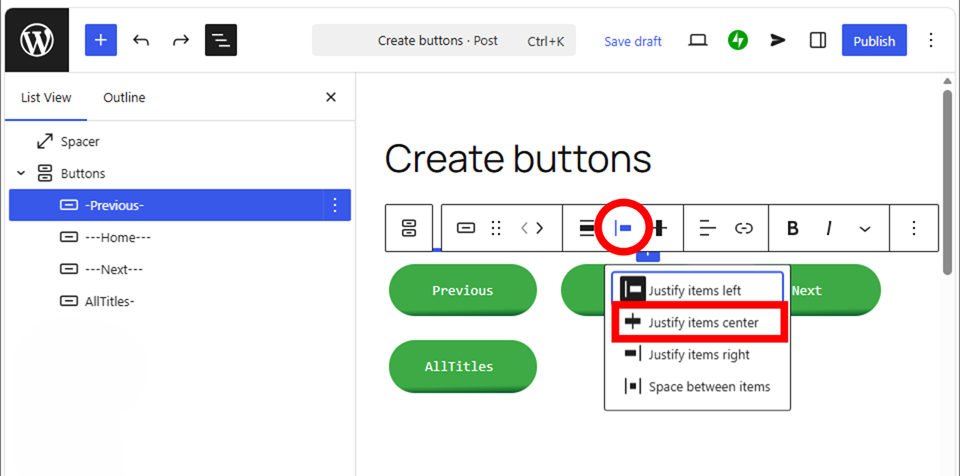
Task: Click the Save draft link
Action: pyautogui.click(x=633, y=41)
